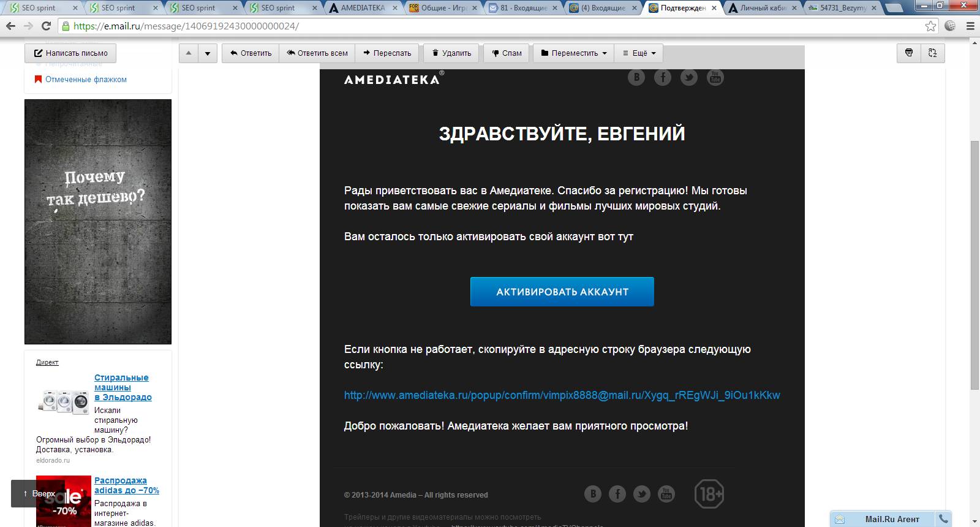Image resolution: width=980 pixels, height=527 pixels.
Task: Open Facebook icon in email footer
Action: point(617,494)
